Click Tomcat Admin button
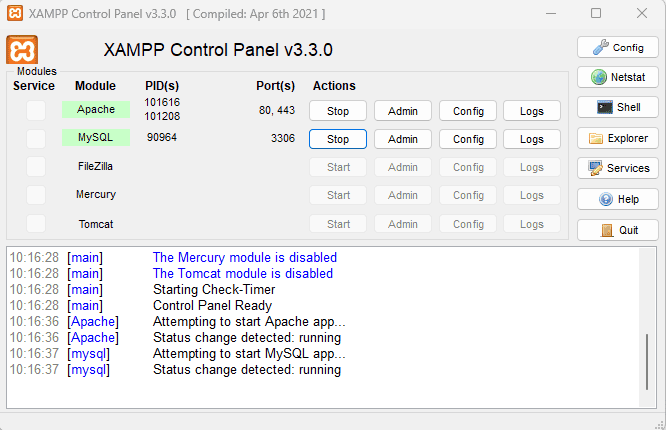 click(403, 224)
